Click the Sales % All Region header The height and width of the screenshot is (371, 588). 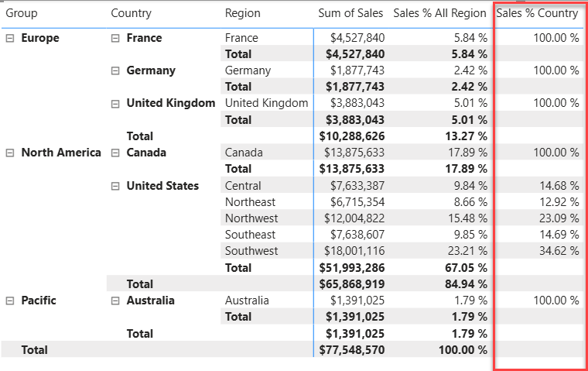439,13
